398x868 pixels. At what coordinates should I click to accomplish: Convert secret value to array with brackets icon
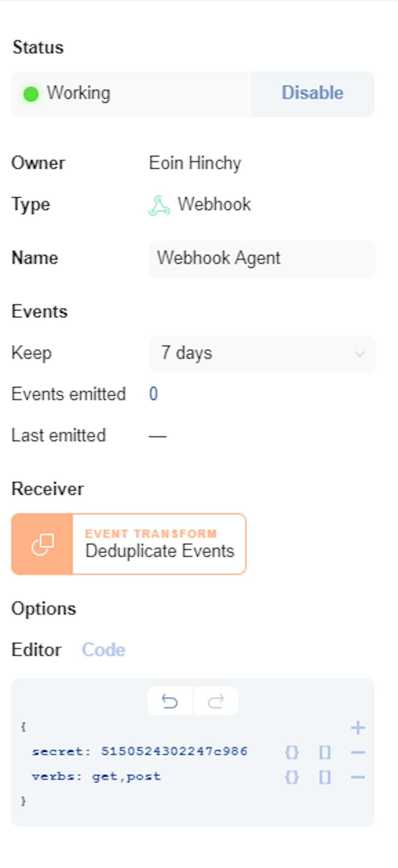point(325,752)
